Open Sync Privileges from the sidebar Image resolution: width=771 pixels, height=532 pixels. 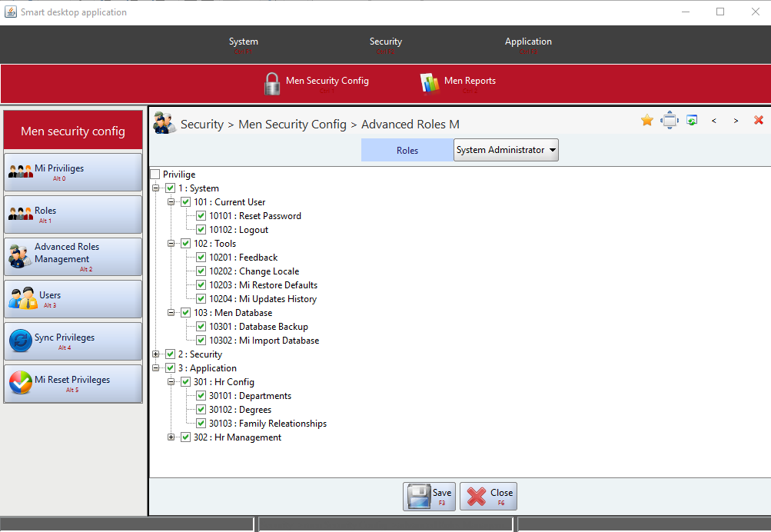point(73,341)
